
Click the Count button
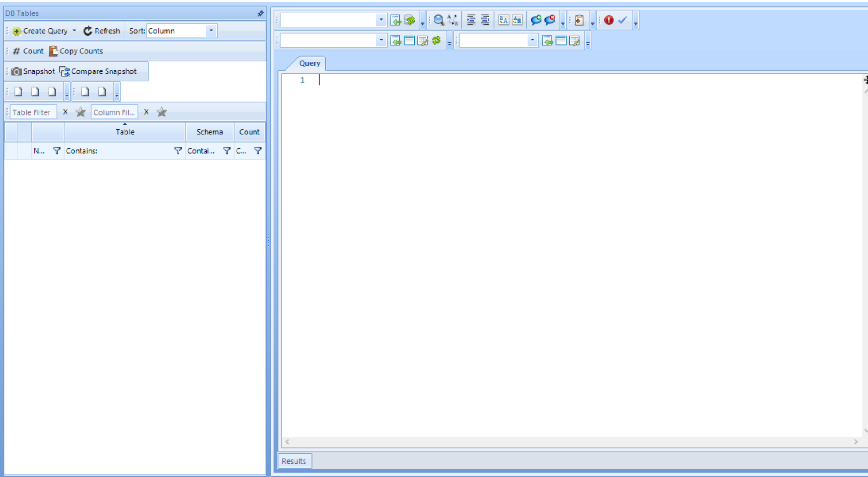[x=28, y=51]
